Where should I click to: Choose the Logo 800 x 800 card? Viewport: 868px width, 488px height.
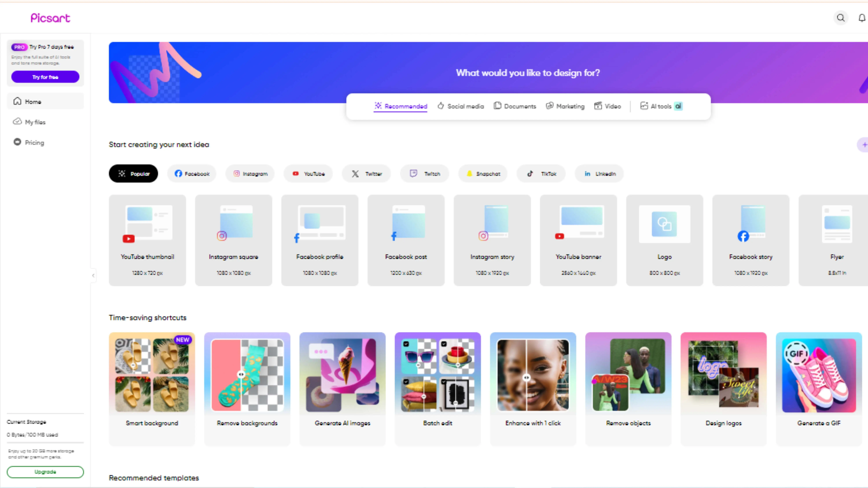click(x=665, y=240)
